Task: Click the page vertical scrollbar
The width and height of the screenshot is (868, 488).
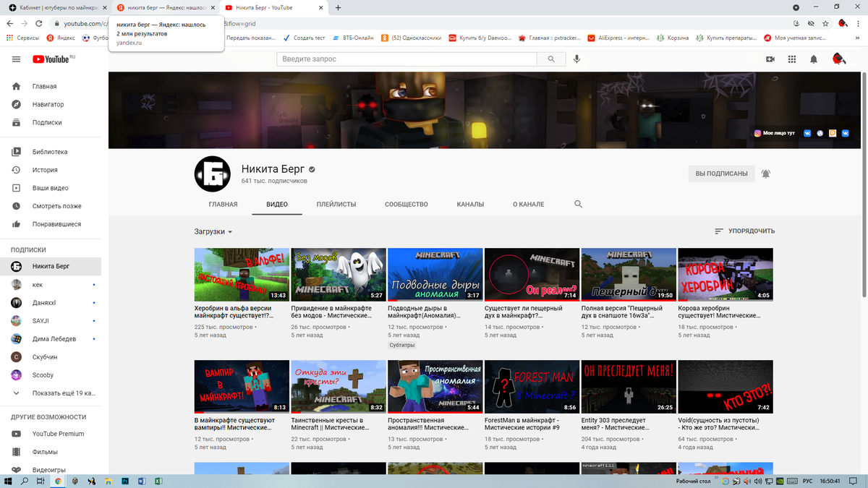Action: [864, 184]
